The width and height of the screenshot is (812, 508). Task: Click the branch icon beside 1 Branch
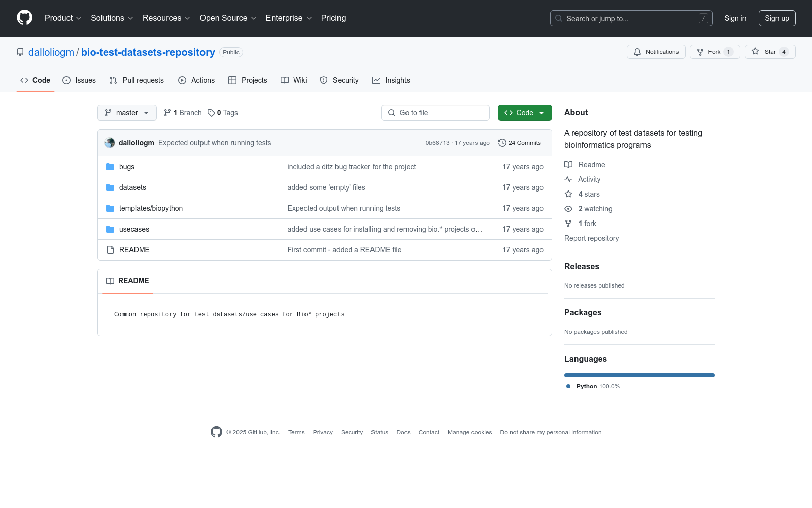pyautogui.click(x=167, y=113)
